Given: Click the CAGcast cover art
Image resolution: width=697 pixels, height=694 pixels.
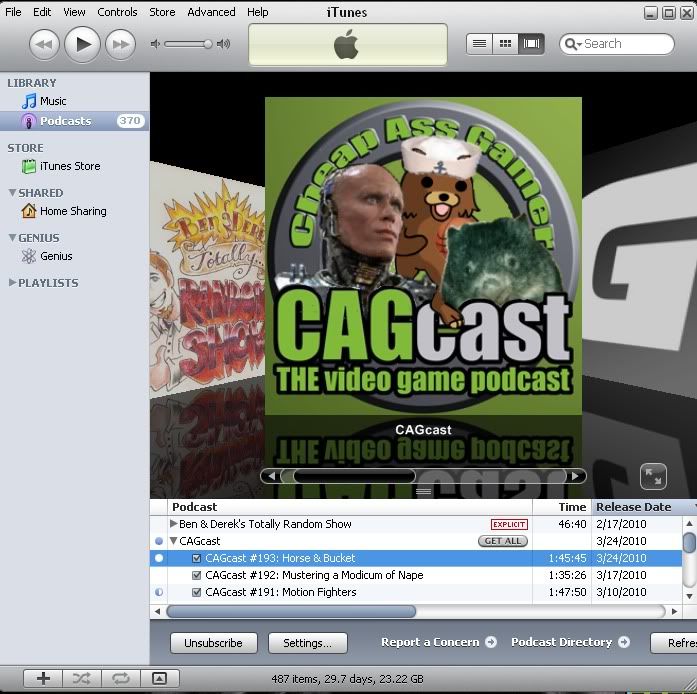Looking at the screenshot, I should coord(423,256).
